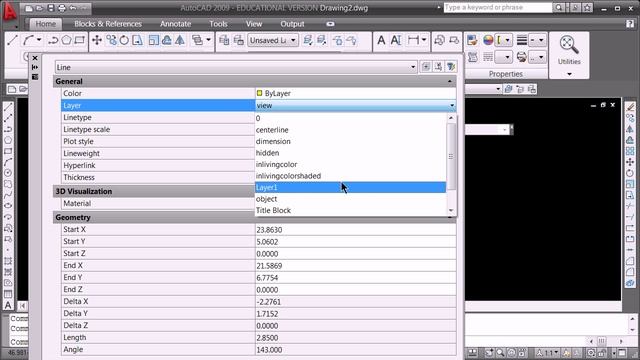Image resolution: width=640 pixels, height=360 pixels.
Task: Select the Rectangle draw tool
Action: [x=80, y=40]
